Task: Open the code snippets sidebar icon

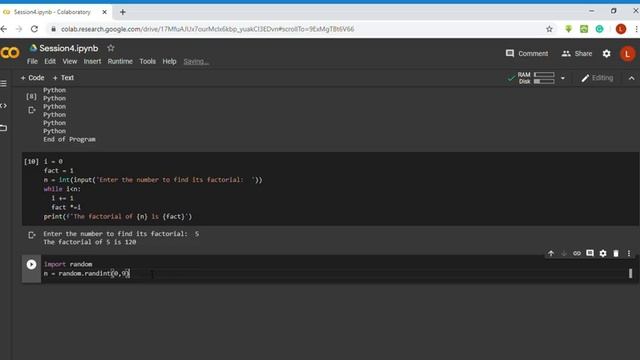Action: (4, 106)
